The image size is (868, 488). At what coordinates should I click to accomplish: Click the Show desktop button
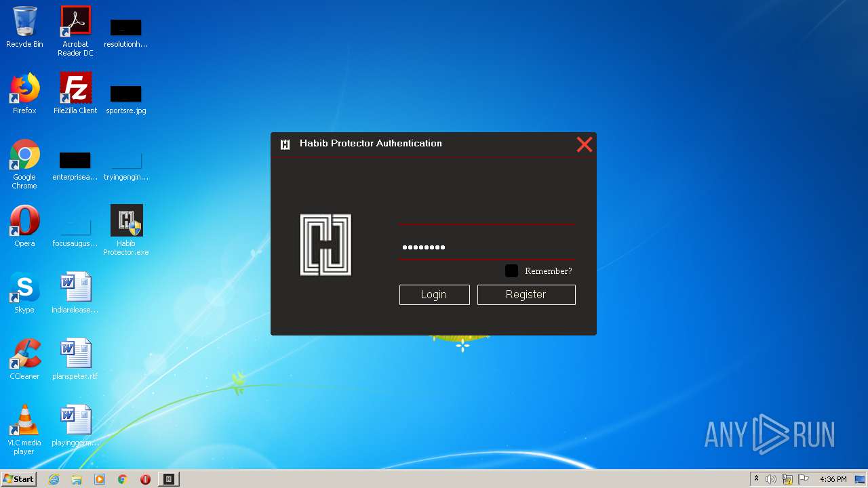861,479
